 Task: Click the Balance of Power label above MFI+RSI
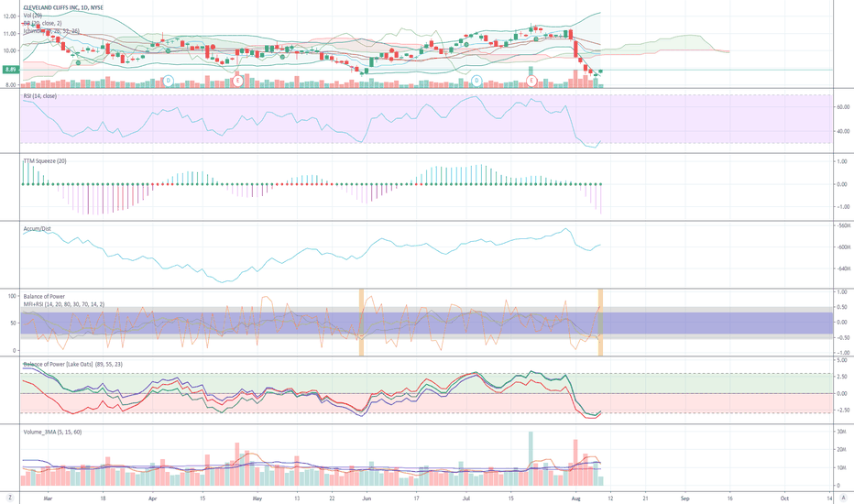pyautogui.click(x=44, y=296)
